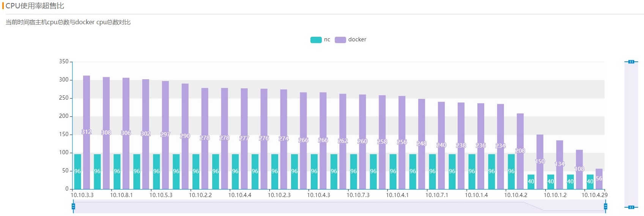This screenshot has width=644, height=216.
Task: Select the docker bar labeled 208
Action: click(x=520, y=151)
